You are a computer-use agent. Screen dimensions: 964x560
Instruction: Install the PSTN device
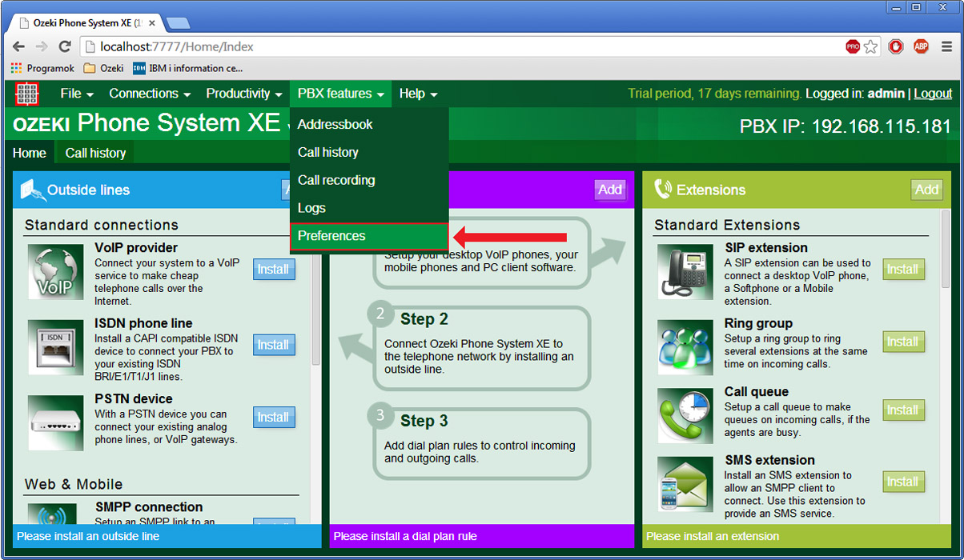point(274,418)
